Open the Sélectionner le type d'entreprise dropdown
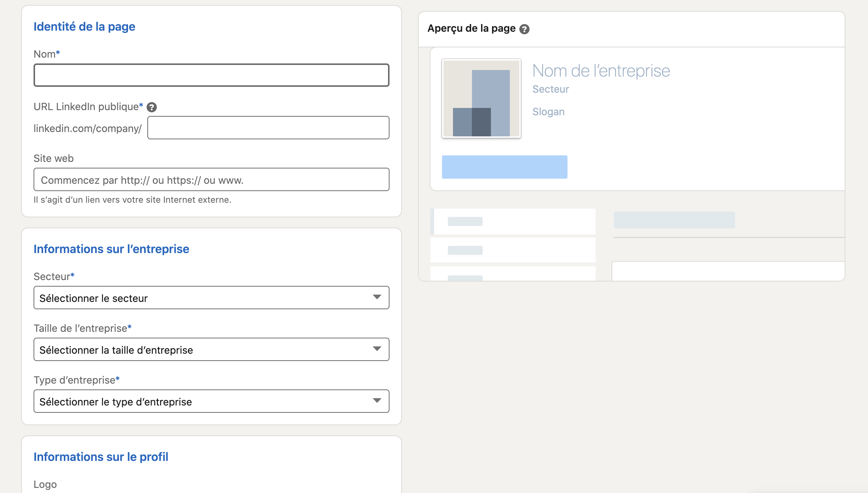Screen dimensions: 868x493 point(212,401)
